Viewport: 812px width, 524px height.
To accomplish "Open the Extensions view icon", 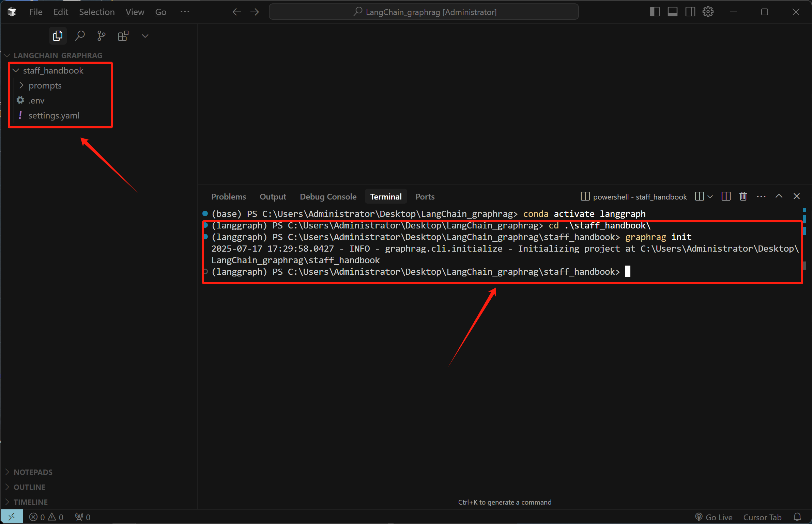I will pyautogui.click(x=123, y=36).
